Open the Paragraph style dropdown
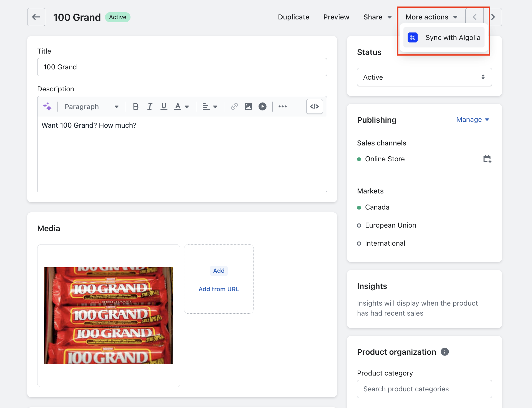This screenshot has height=408, width=532. [92, 107]
